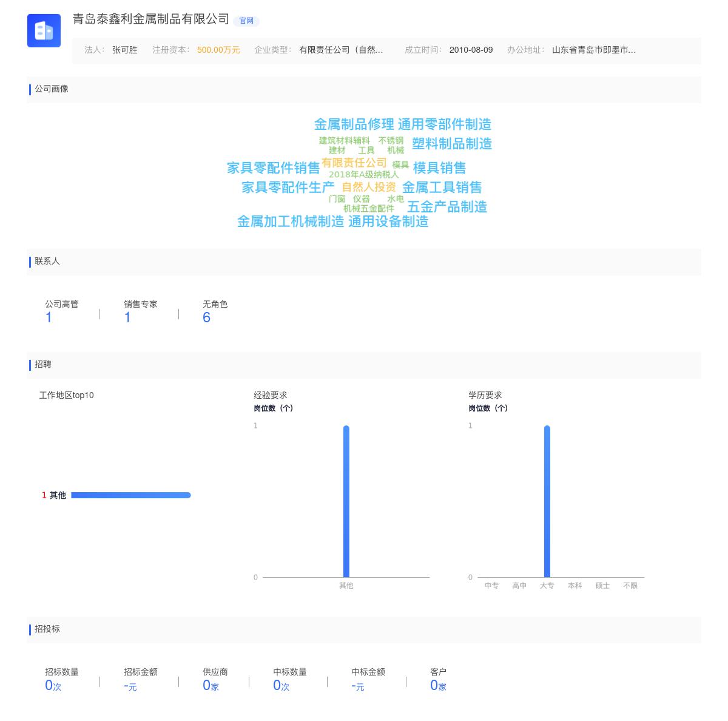This screenshot has height=721, width=728.
Task: Click 本科 axis label in education chart
Action: (x=575, y=586)
